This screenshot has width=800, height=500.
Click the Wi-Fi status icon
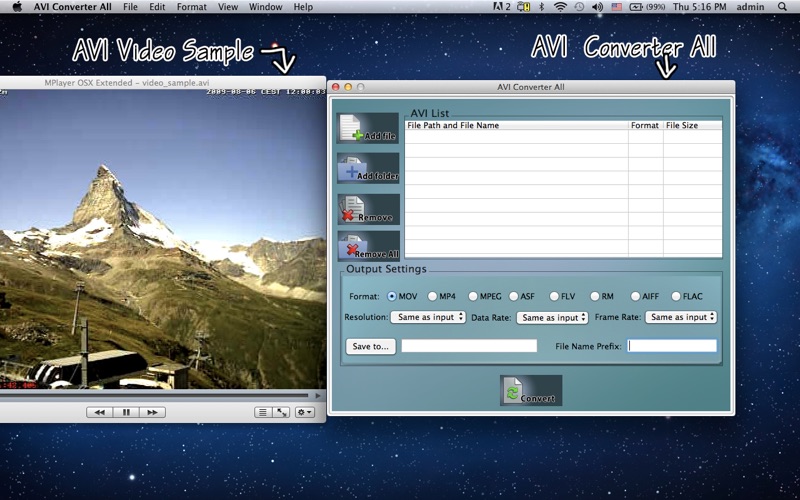[x=560, y=7]
